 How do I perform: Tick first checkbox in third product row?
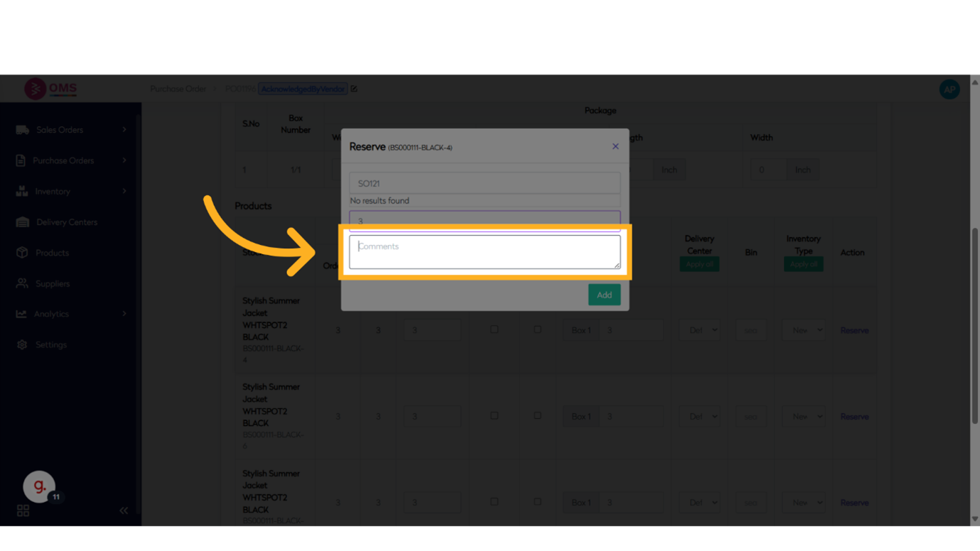click(494, 502)
